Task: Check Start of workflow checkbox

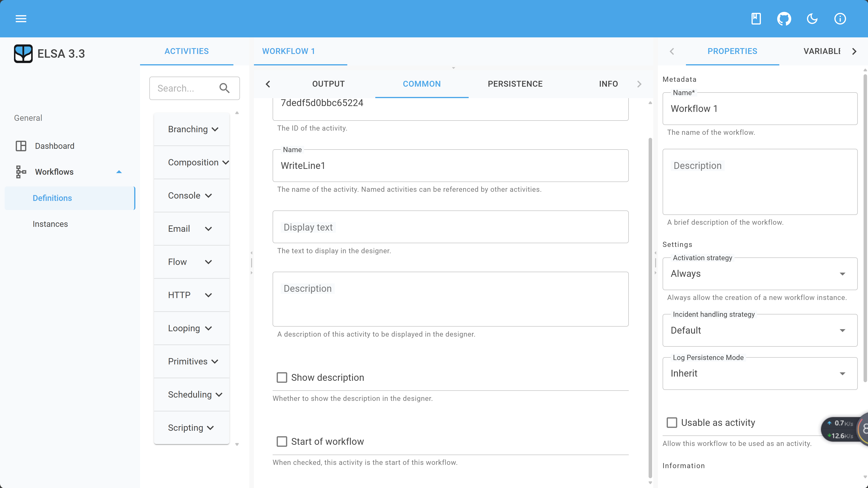Action: 282,442
